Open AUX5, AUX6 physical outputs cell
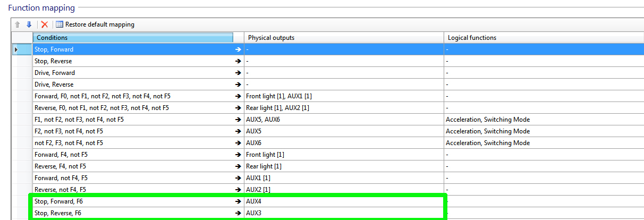This screenshot has width=644, height=220. [x=344, y=120]
